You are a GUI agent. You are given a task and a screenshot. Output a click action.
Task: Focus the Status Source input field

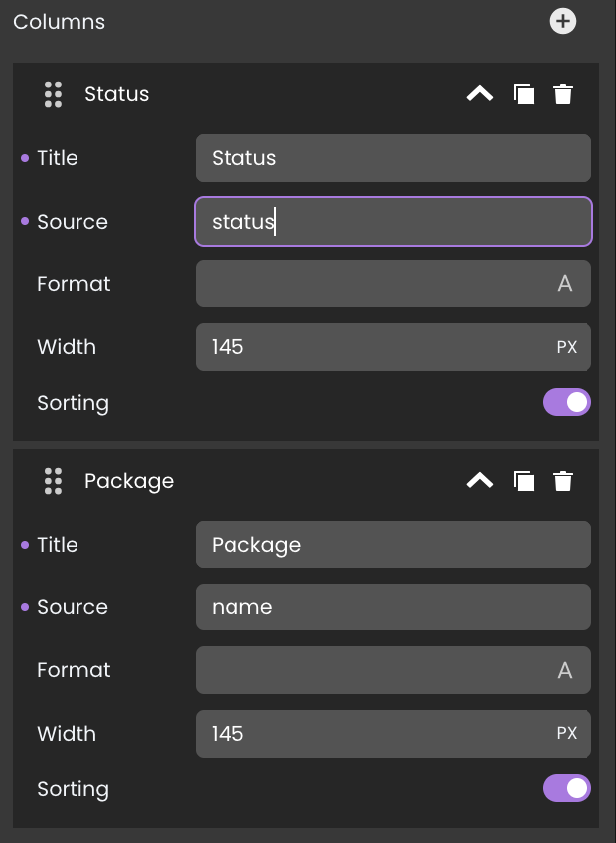392,221
